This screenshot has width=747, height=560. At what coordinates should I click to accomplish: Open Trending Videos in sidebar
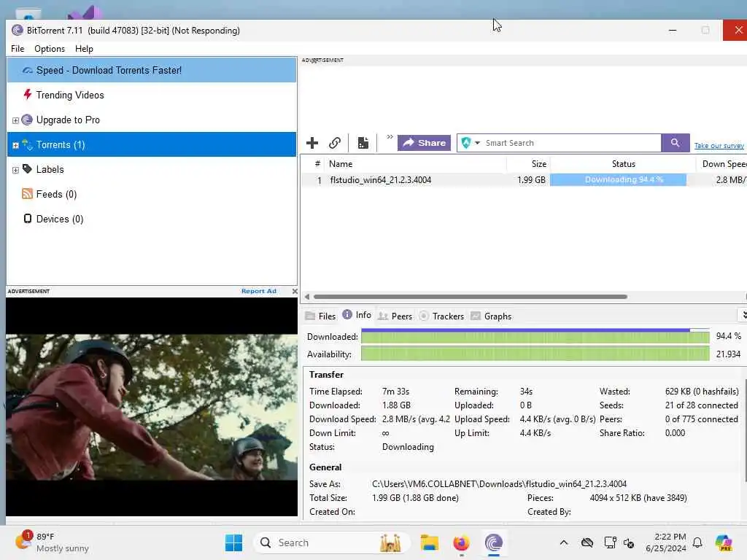[152, 95]
